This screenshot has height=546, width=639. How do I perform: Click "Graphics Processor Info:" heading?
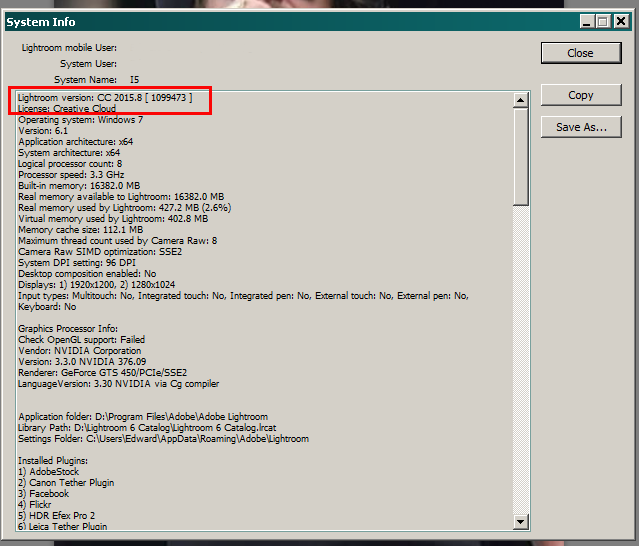(68, 329)
